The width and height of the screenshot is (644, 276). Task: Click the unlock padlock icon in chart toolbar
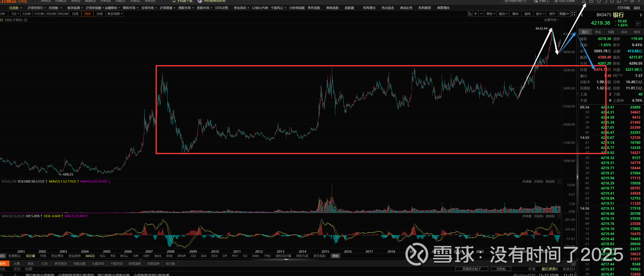470,14
